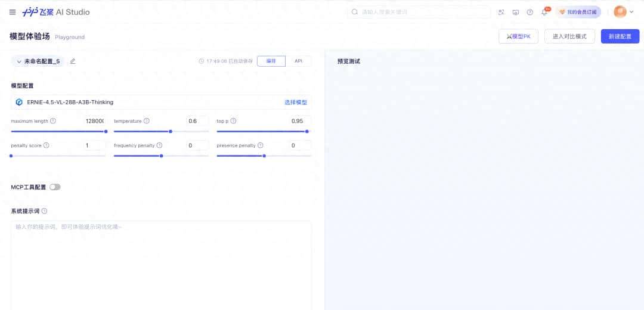Open the help question mark icon
644x310 pixels.
click(x=530, y=13)
